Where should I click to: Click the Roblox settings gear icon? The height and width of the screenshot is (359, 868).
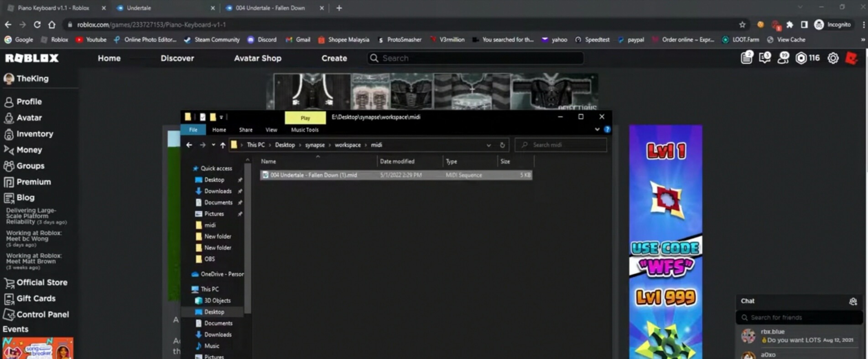pyautogui.click(x=833, y=58)
